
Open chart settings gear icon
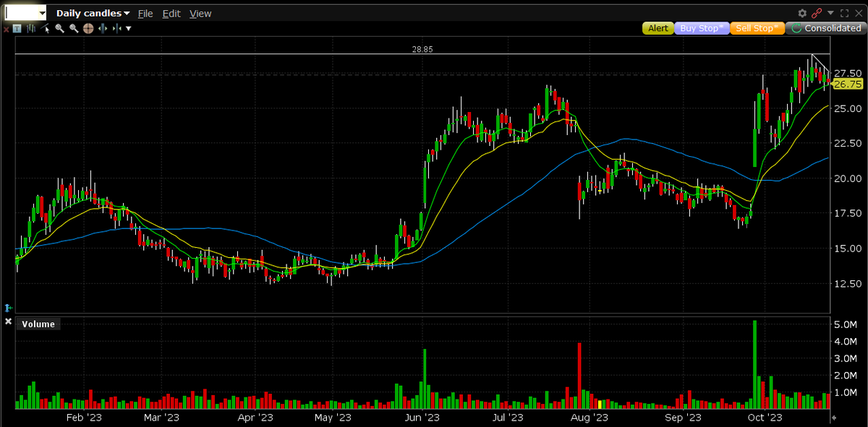802,13
